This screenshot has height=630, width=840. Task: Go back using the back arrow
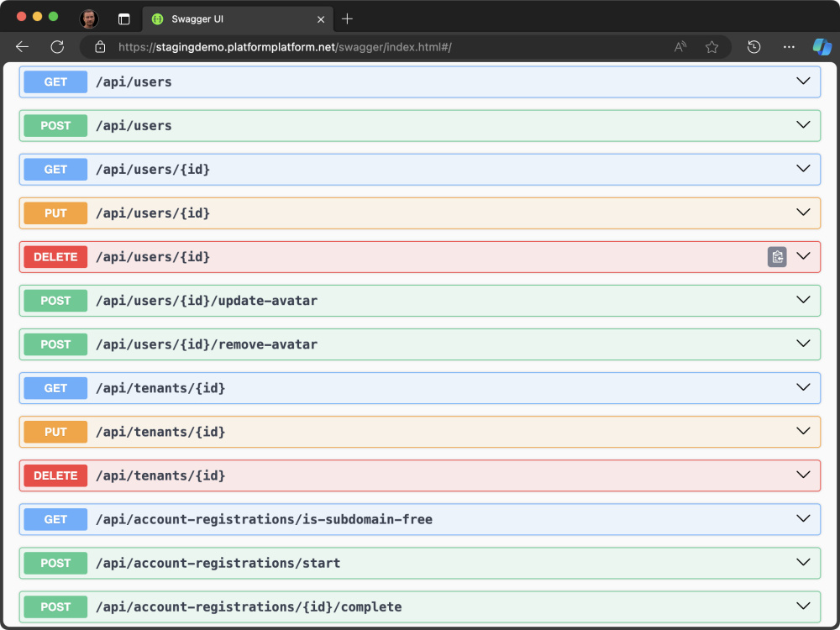tap(22, 47)
